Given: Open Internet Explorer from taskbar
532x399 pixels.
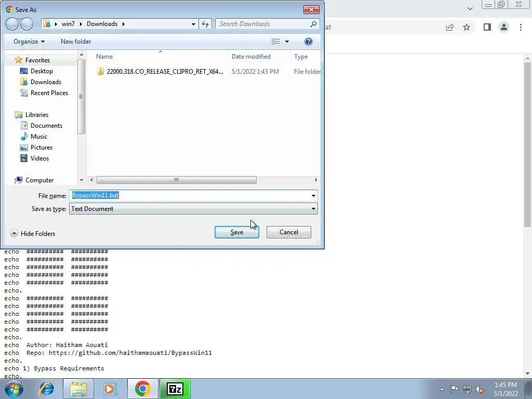Looking at the screenshot, I should 46,389.
